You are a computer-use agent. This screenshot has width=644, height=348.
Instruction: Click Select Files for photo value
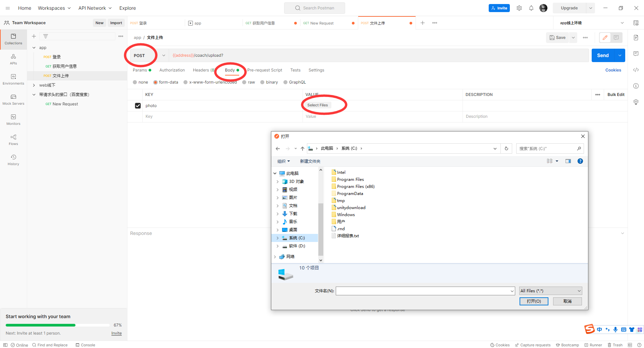pos(318,105)
